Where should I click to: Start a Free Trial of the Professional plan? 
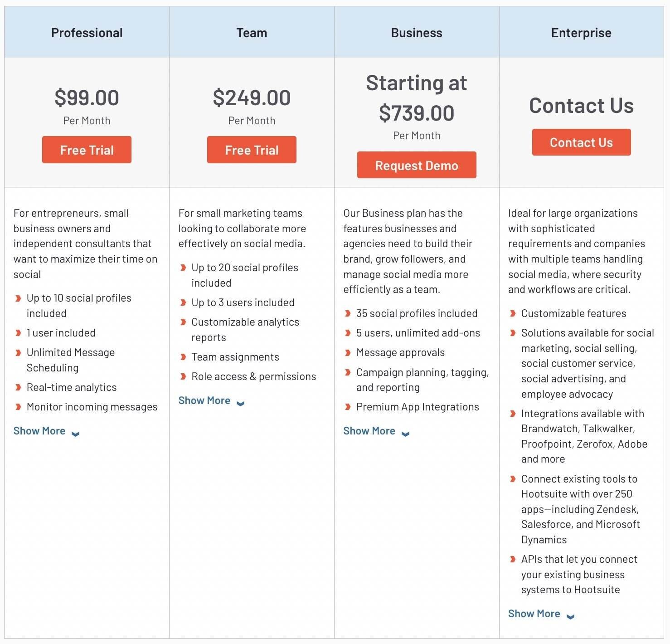87,150
